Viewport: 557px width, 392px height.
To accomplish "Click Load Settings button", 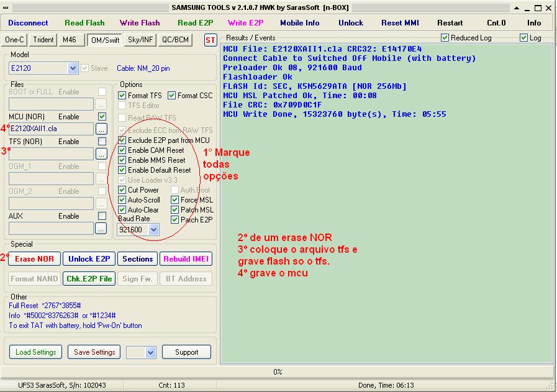I will pos(35,352).
